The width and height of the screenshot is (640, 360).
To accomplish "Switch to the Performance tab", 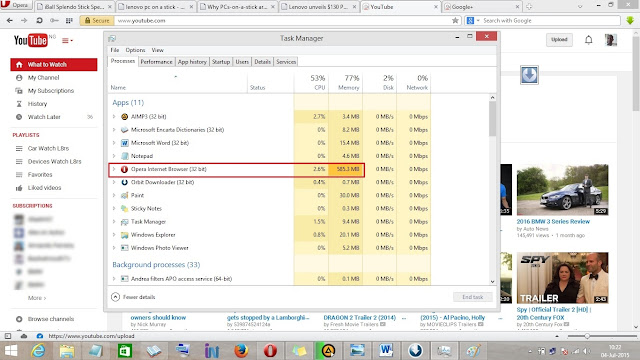I will pyautogui.click(x=156, y=62).
